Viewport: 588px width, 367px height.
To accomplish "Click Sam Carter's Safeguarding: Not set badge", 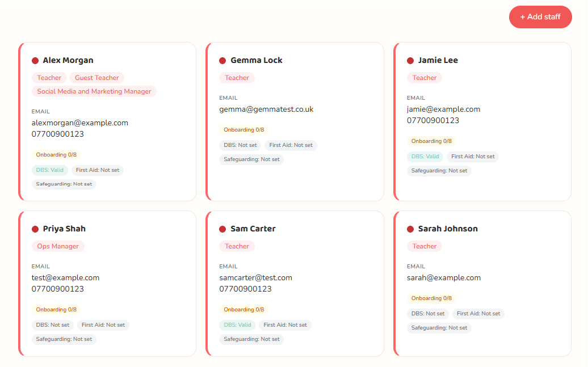I will [x=251, y=339].
